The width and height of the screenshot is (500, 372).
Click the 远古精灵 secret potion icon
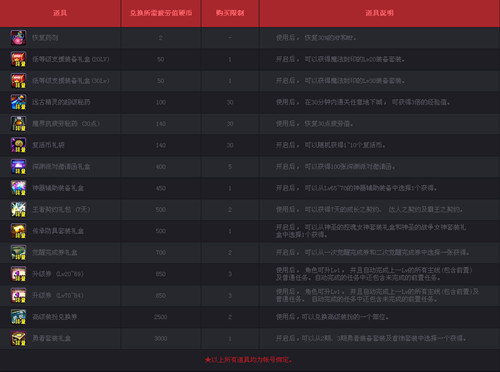(x=18, y=102)
